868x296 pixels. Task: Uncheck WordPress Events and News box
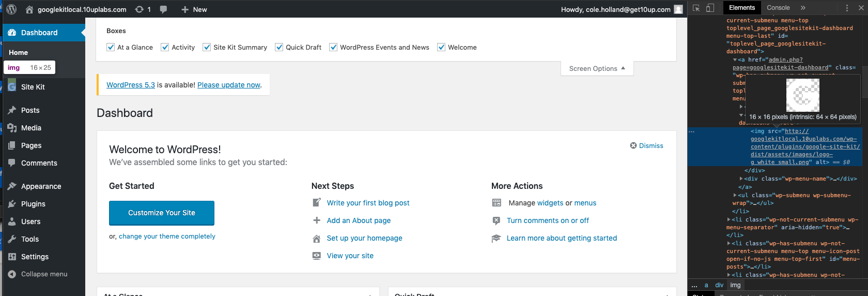[x=333, y=47]
